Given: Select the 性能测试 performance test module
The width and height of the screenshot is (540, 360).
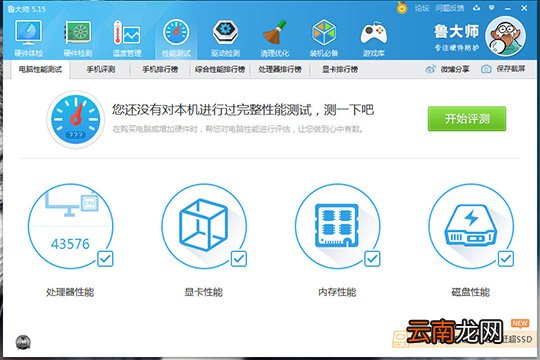Looking at the screenshot, I should 176,38.
